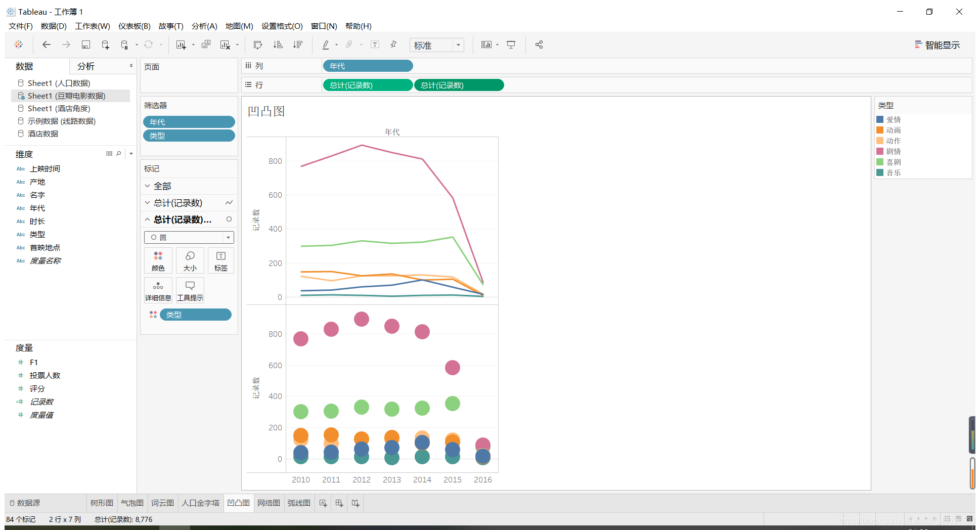Select the 年代 pill on columns shelf
This screenshot has height=530, width=980.
coord(368,66)
